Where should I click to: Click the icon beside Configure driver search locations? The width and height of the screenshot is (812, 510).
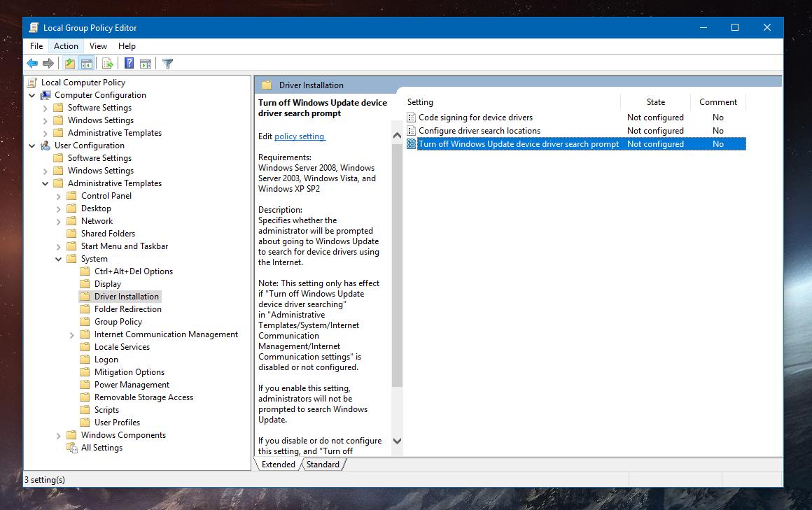tap(411, 131)
